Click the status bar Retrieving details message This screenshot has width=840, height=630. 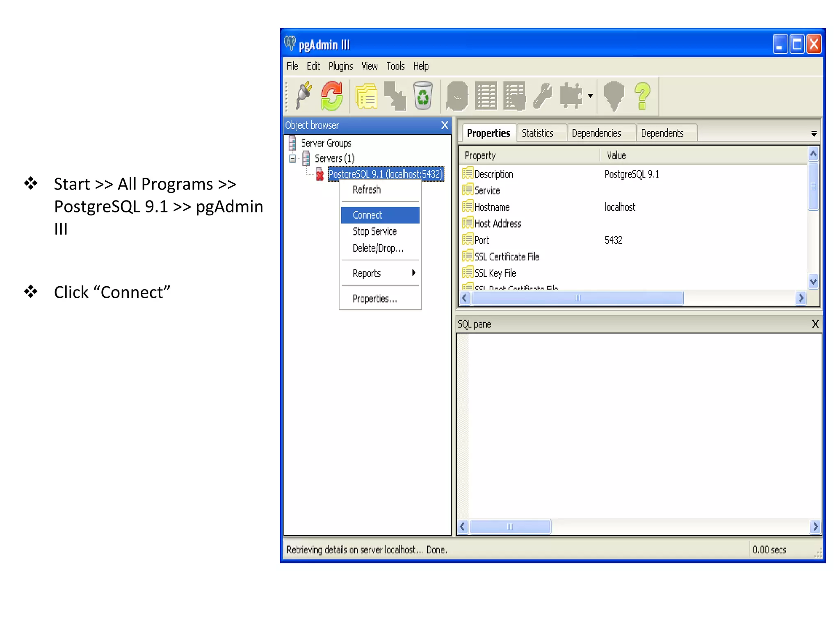367,550
